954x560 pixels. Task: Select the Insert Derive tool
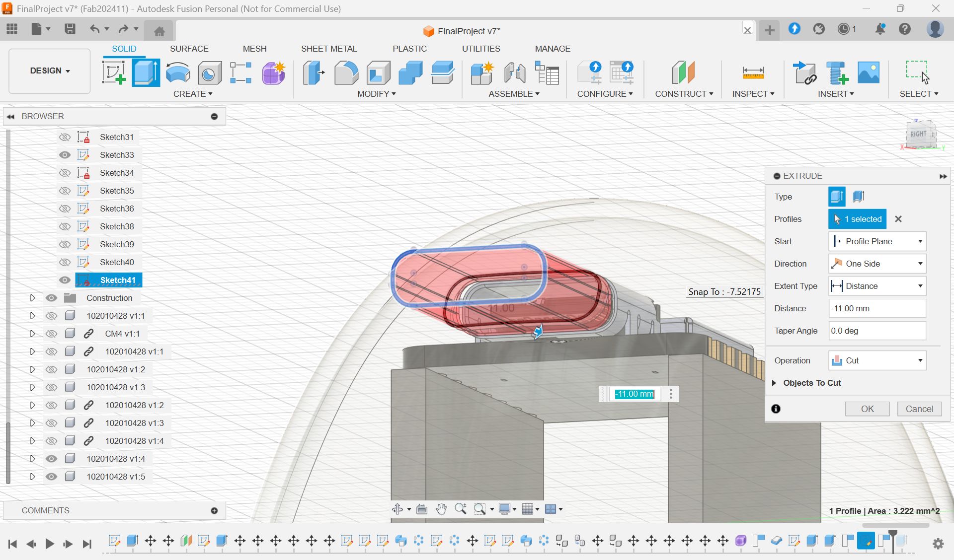(x=804, y=72)
